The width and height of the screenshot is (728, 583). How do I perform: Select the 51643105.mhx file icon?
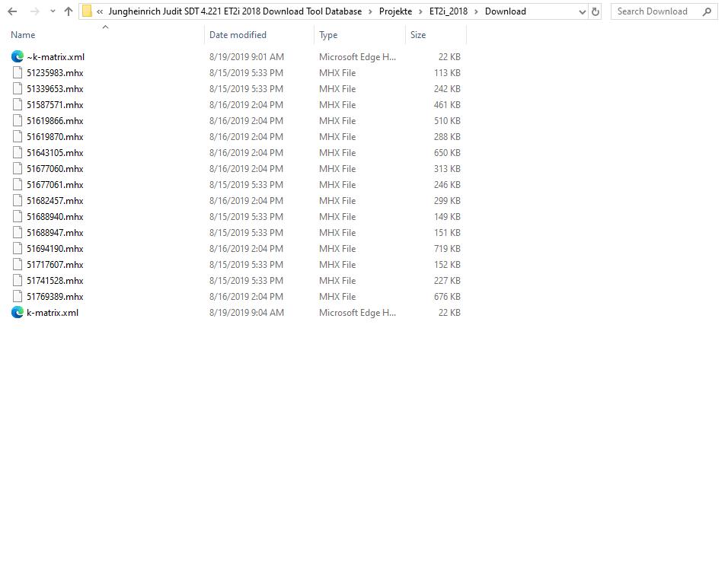pos(18,153)
